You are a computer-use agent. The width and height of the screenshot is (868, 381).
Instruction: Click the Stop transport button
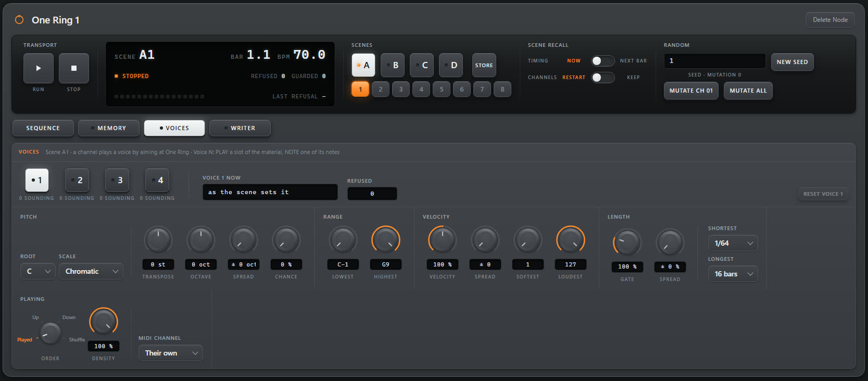pyautogui.click(x=74, y=68)
